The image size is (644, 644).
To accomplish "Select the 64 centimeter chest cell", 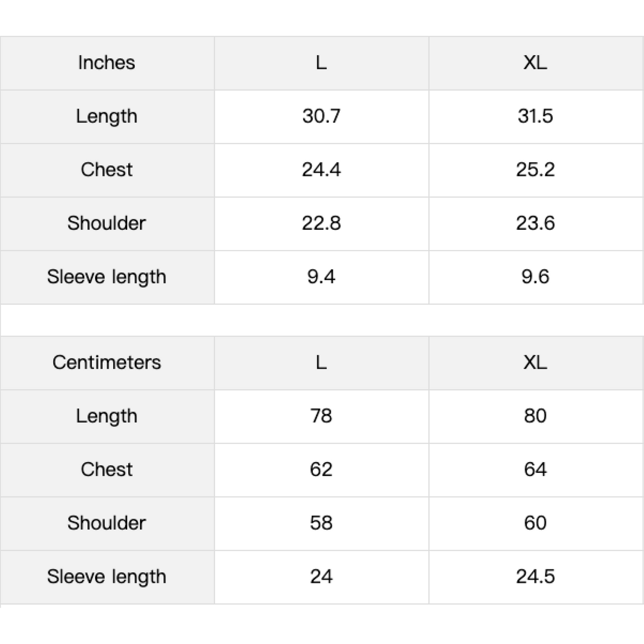I will (x=536, y=470).
